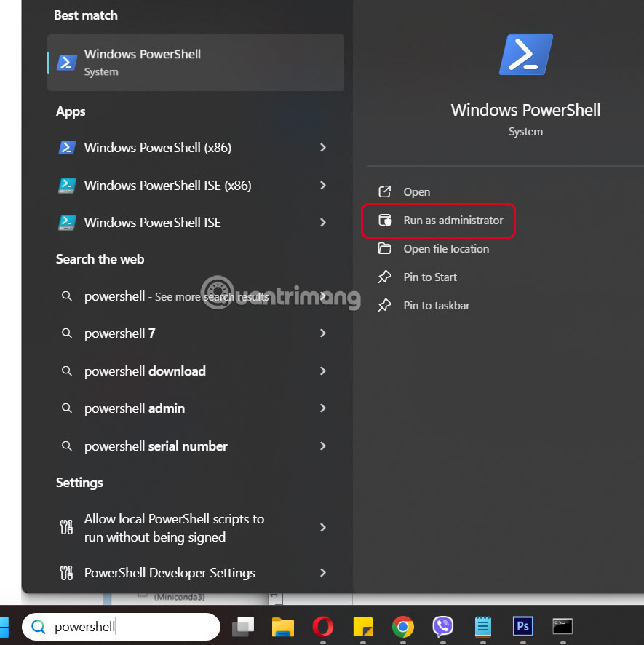Open Viber from the taskbar
The width and height of the screenshot is (644, 645).
coord(442,626)
